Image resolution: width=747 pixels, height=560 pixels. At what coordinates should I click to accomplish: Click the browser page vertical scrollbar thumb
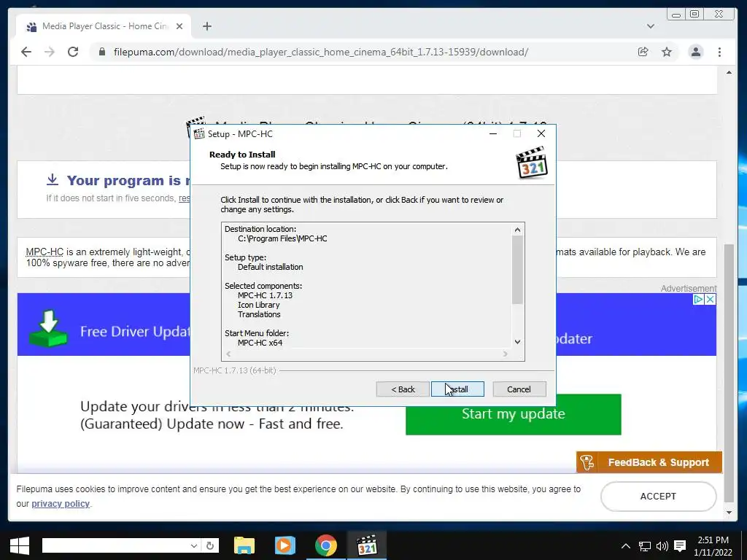(729, 373)
